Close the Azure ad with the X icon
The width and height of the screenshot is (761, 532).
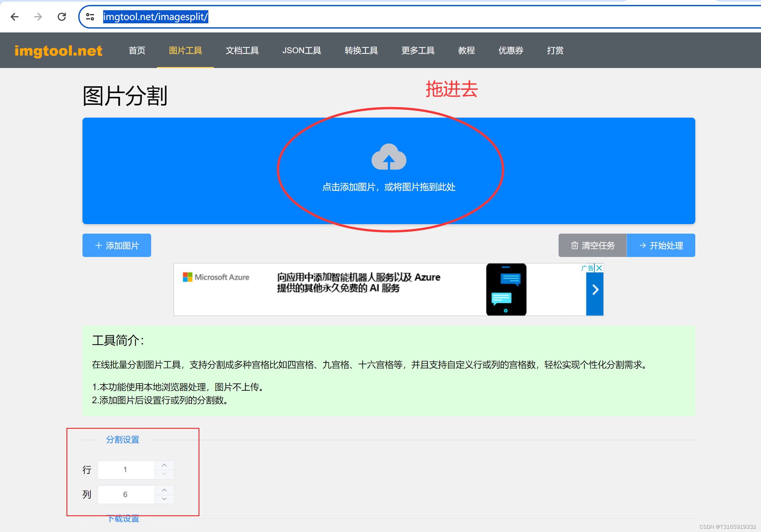599,268
